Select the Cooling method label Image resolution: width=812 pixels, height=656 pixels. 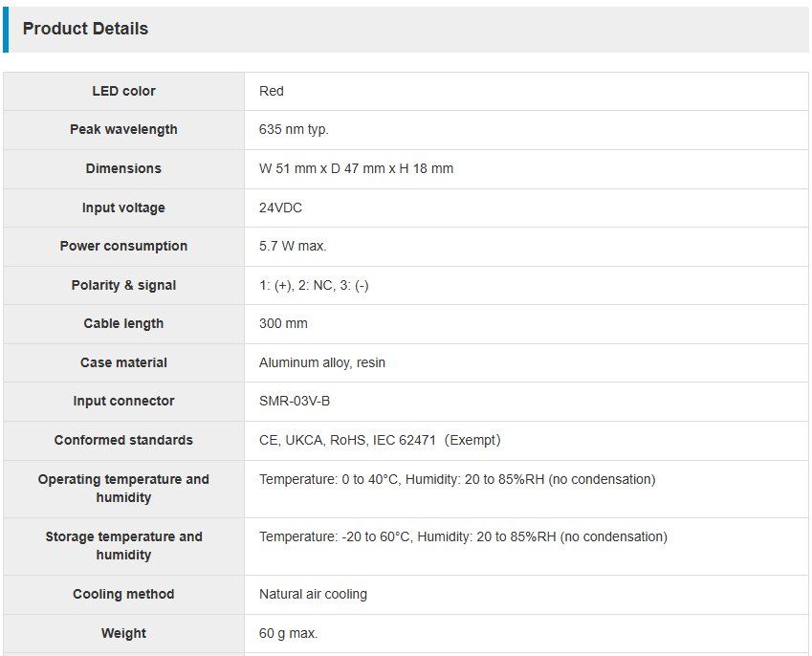(x=123, y=594)
